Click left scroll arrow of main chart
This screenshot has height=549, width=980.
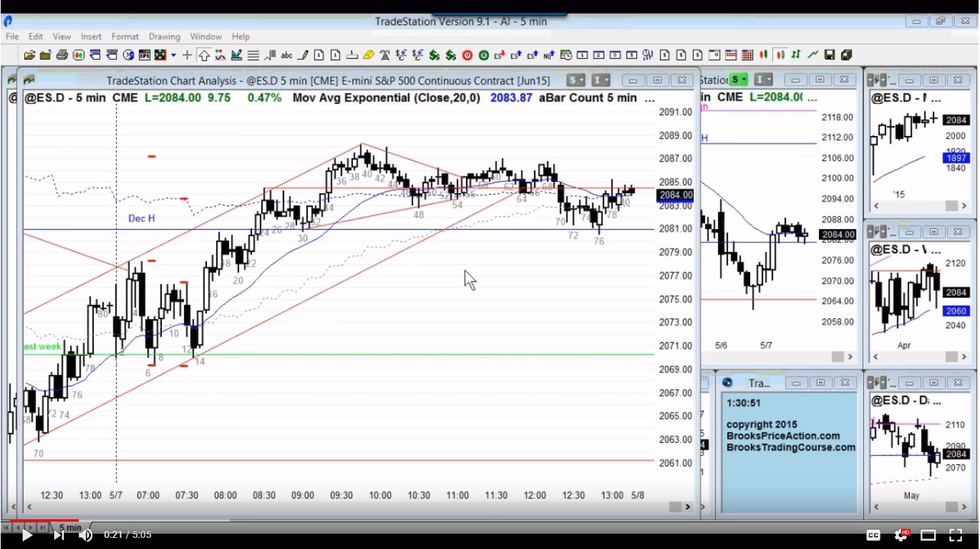click(29, 507)
